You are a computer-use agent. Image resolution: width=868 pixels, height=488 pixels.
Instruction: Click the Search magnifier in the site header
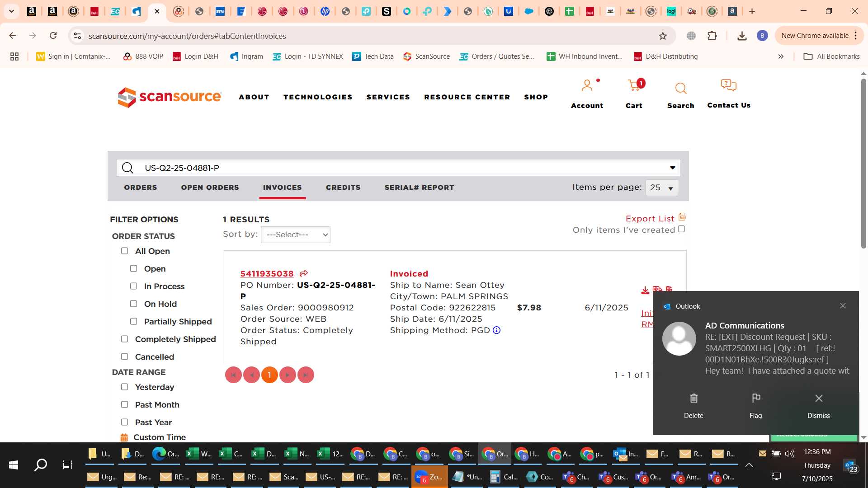[x=680, y=88]
